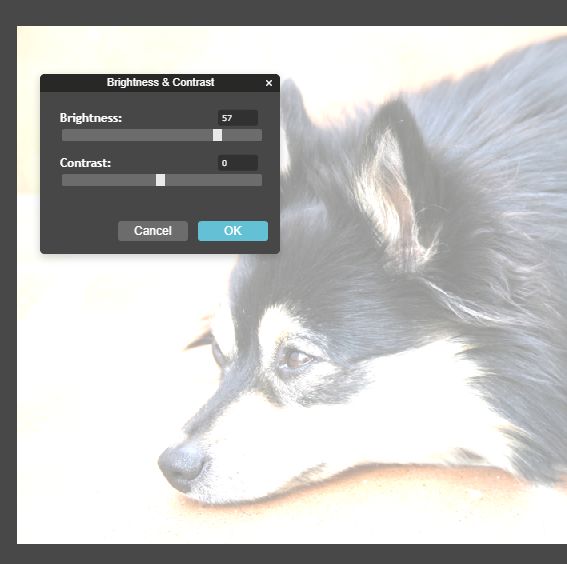The image size is (567, 564).
Task: Click the Contrast slider handle
Action: 161,180
